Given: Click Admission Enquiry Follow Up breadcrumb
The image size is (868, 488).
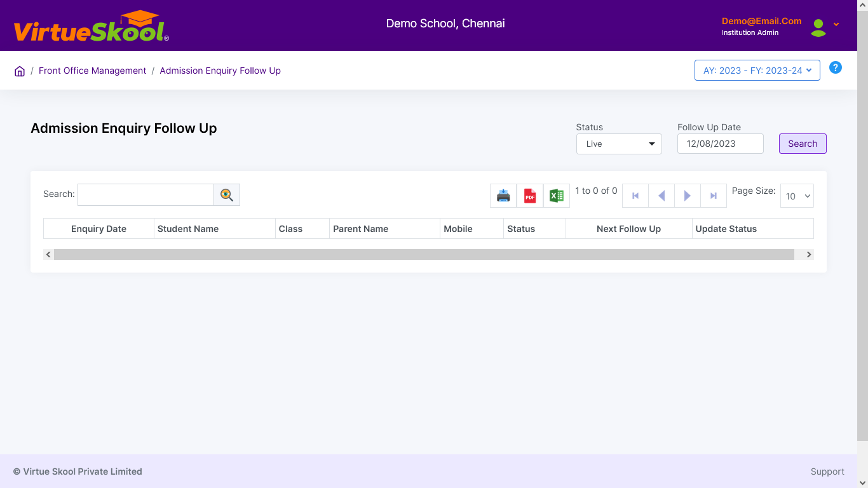Looking at the screenshot, I should click(220, 71).
